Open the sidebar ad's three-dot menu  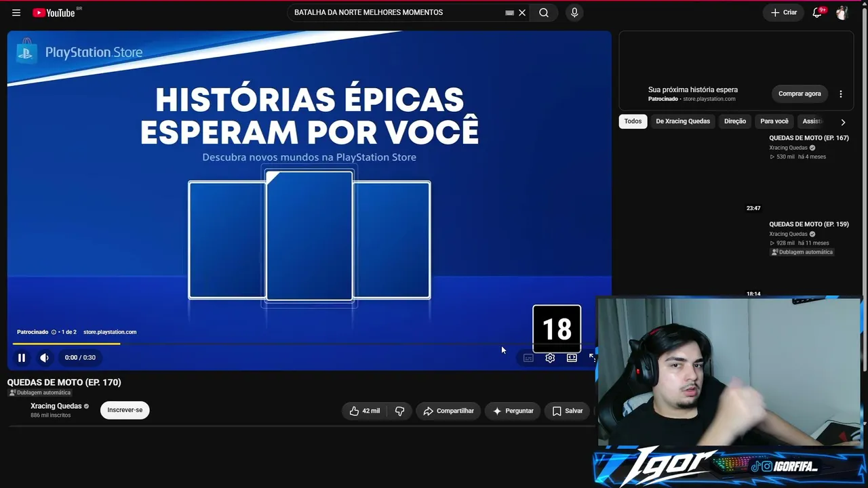point(841,94)
